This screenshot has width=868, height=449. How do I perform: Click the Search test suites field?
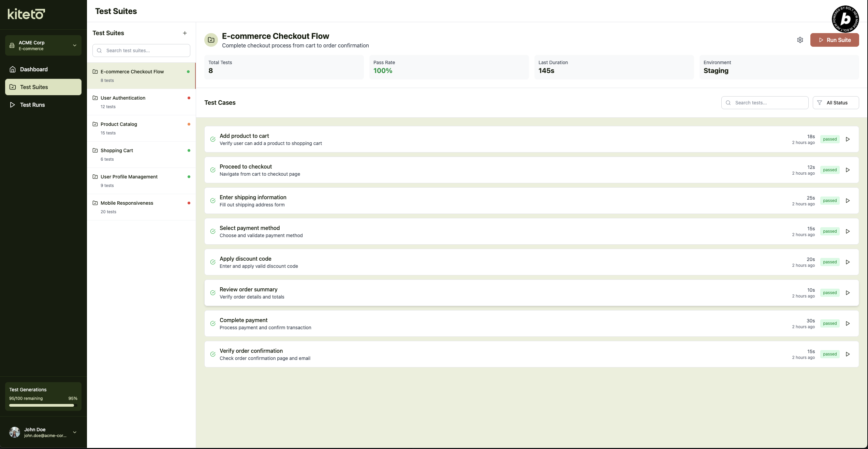point(141,50)
